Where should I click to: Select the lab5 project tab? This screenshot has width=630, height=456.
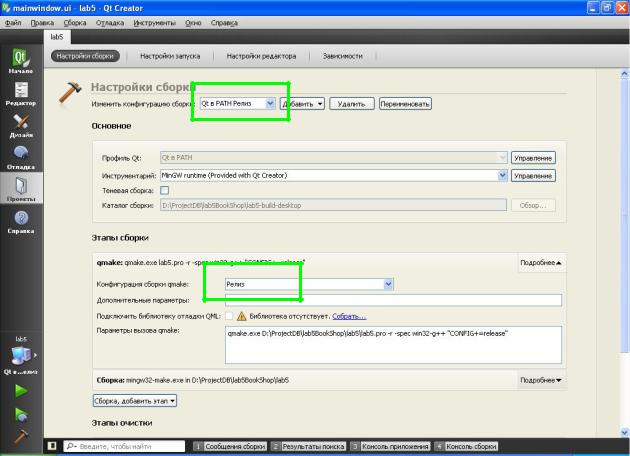[x=57, y=37]
